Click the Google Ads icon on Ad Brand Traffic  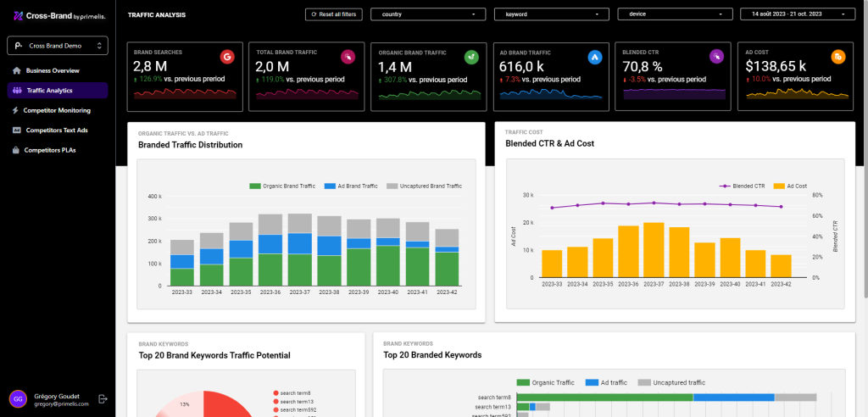pos(594,57)
